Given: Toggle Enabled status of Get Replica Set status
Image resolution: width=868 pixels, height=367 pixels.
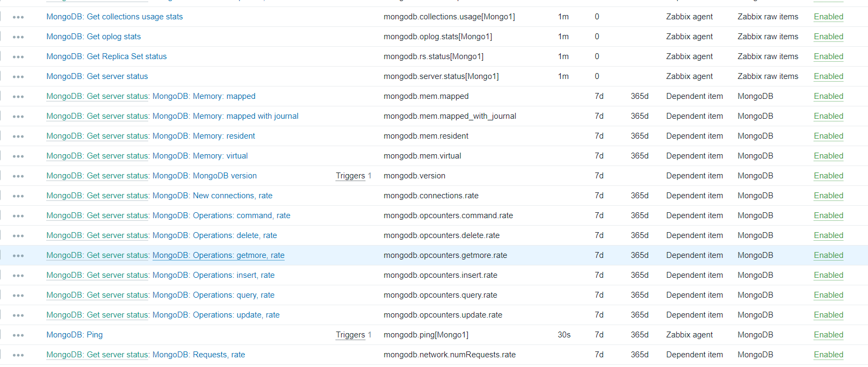Looking at the screenshot, I should click(828, 56).
